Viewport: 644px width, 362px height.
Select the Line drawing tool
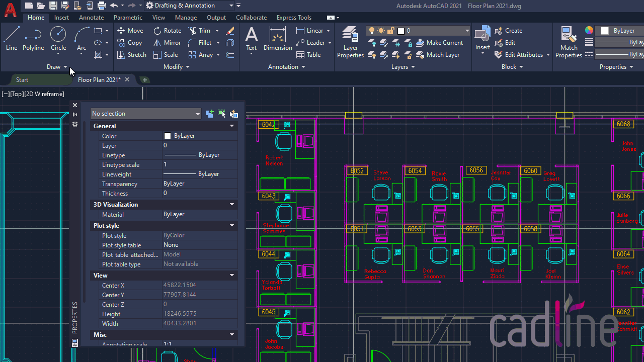[12, 39]
